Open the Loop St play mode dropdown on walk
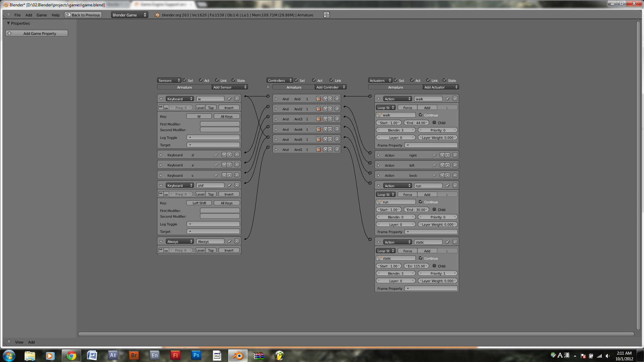644x362 pixels. (x=386, y=108)
